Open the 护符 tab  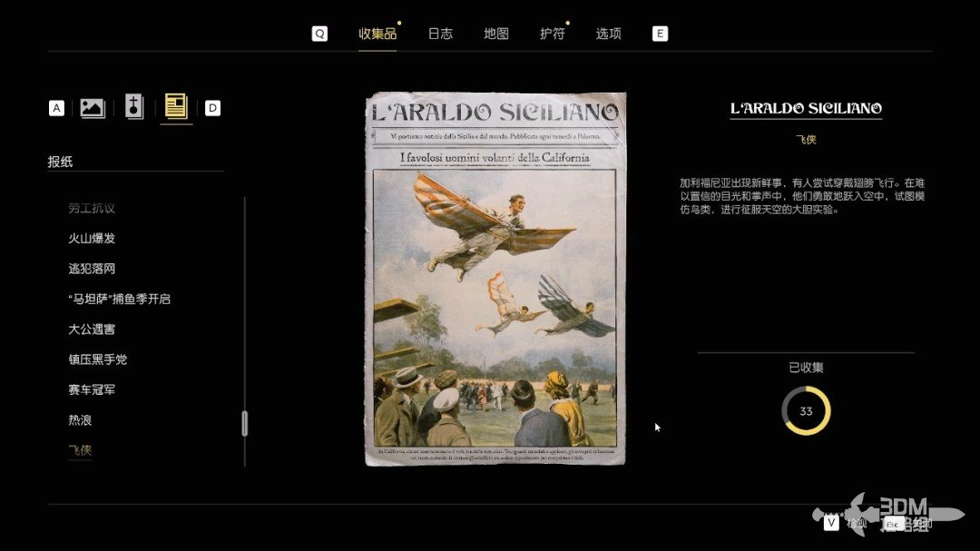(x=553, y=34)
